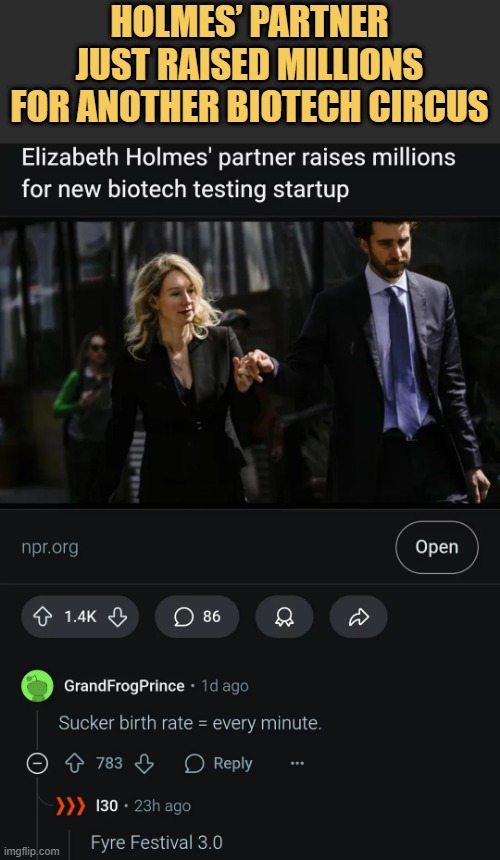Click the imgflip.com watermark
Screen dimensions: 500x860
click(30, 851)
